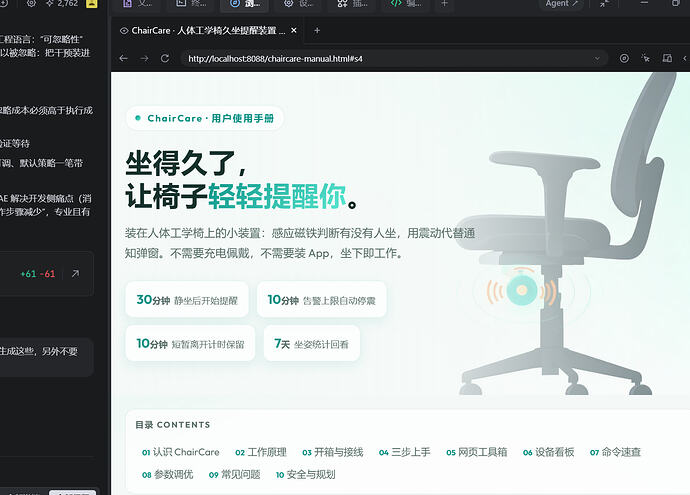Go forward in the embedded browser
690x495 pixels.
click(144, 58)
